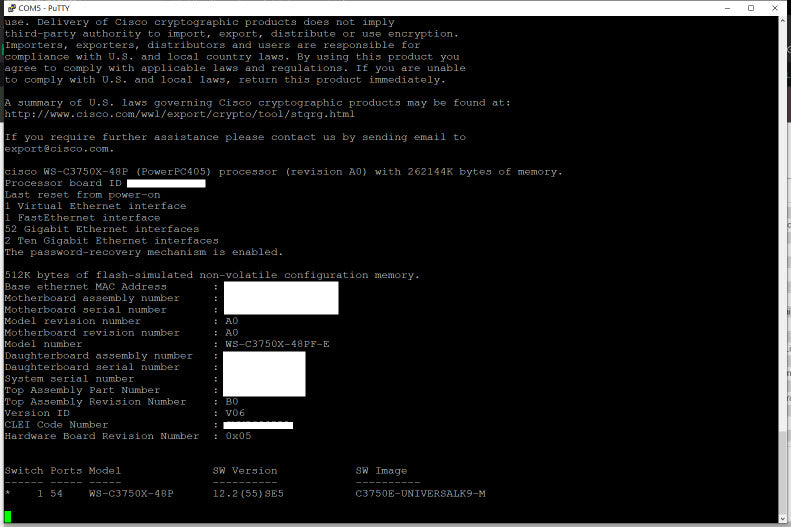Click the Version ID value V06

tap(235, 413)
